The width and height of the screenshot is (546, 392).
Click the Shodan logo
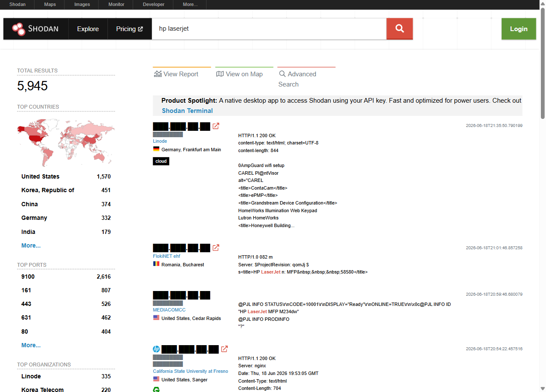[35, 29]
